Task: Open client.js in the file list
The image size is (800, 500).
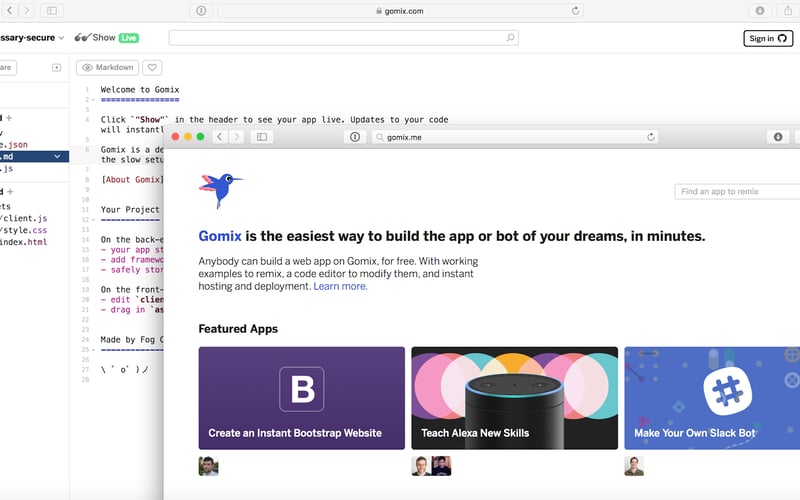Action: coord(24,218)
